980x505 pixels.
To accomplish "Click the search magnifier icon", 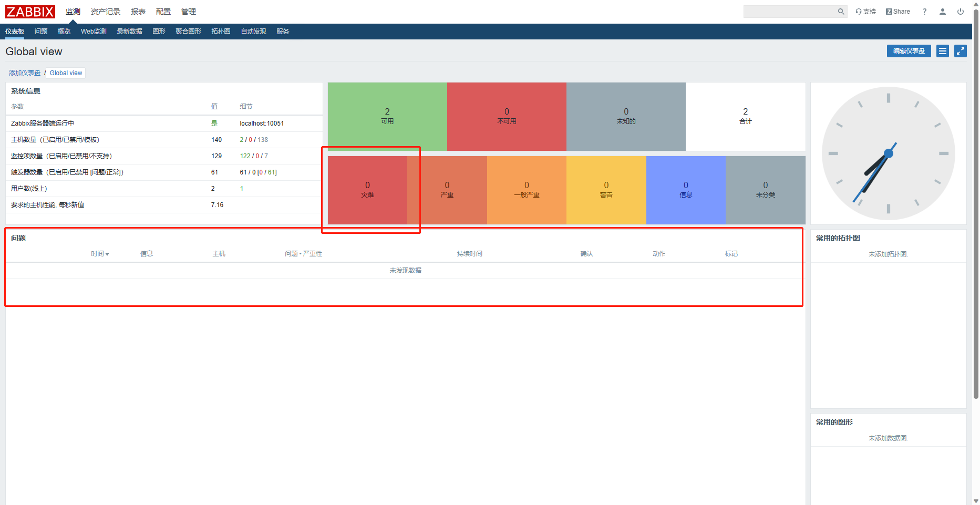I will [841, 12].
